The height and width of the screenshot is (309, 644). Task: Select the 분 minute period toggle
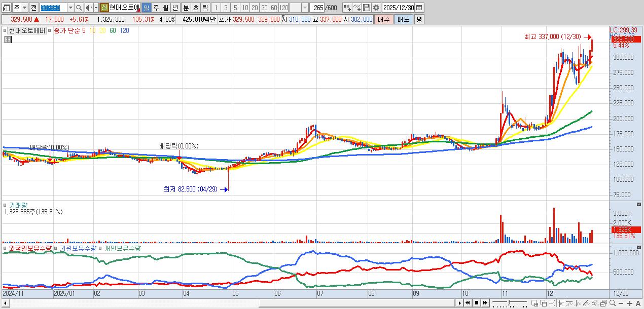[186, 8]
